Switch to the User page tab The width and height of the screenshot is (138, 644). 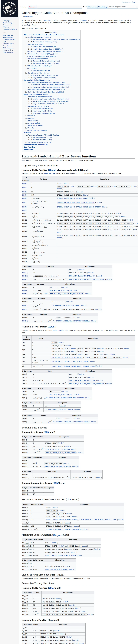tap(24, 7)
